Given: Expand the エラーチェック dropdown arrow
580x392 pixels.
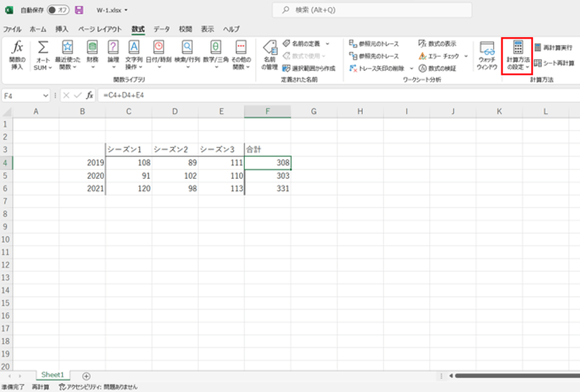Looking at the screenshot, I should [465, 56].
